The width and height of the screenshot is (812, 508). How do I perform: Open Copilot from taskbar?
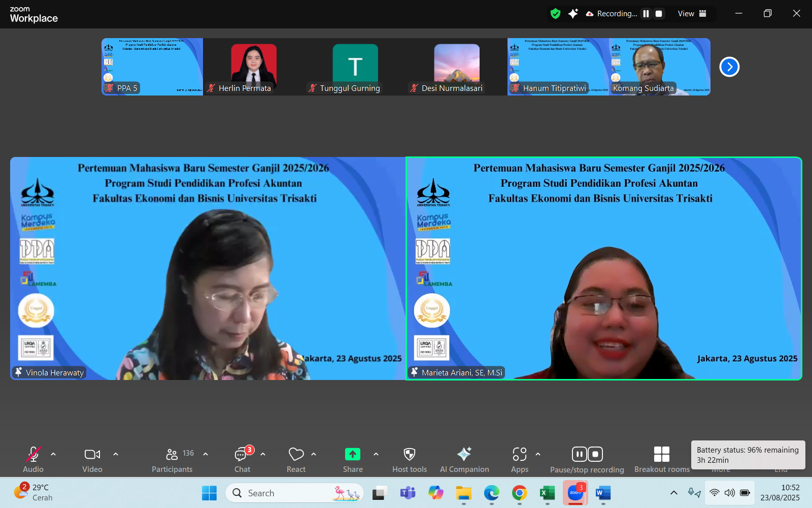tap(435, 493)
